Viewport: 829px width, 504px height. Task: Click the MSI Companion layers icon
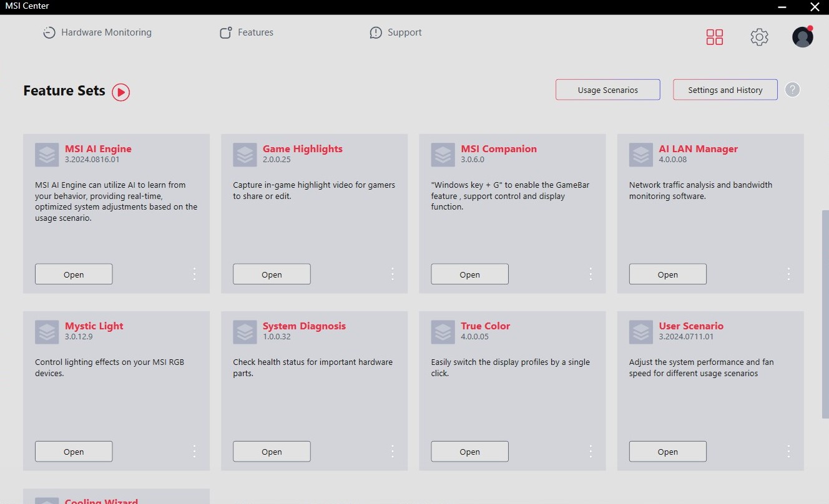(x=443, y=155)
